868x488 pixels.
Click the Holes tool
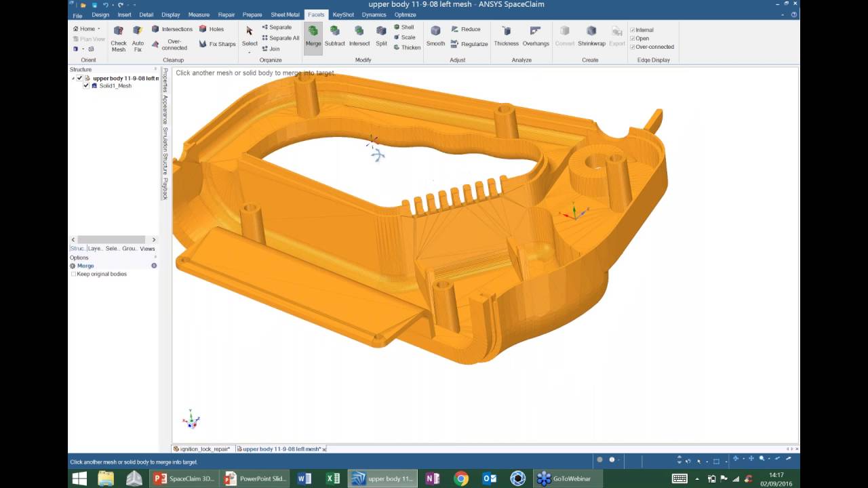click(211, 29)
